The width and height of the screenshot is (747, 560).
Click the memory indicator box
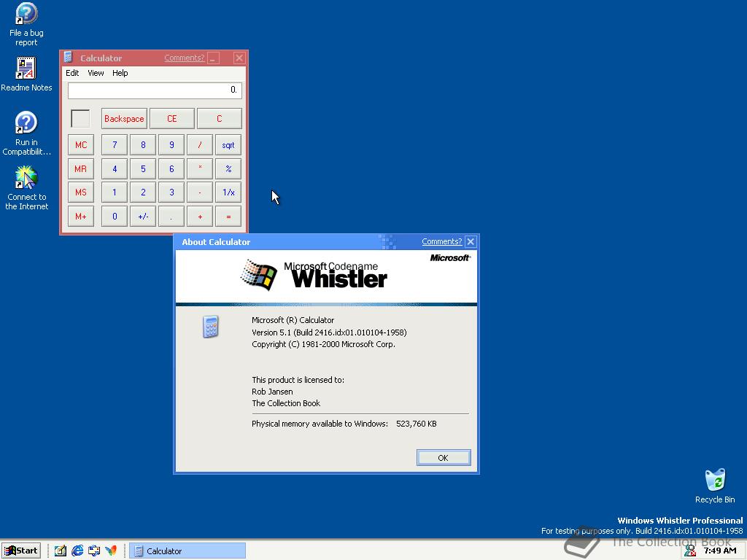[x=80, y=119]
